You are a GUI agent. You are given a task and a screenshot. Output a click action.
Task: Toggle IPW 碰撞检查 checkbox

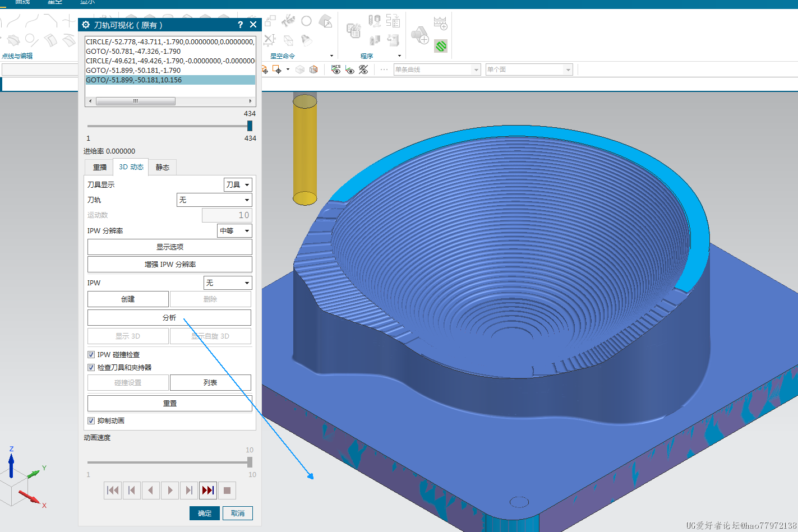[91, 354]
